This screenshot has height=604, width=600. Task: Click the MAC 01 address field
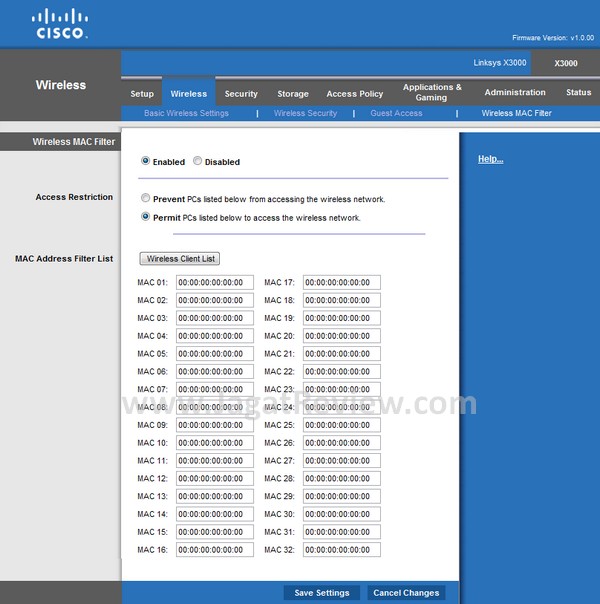coord(215,283)
